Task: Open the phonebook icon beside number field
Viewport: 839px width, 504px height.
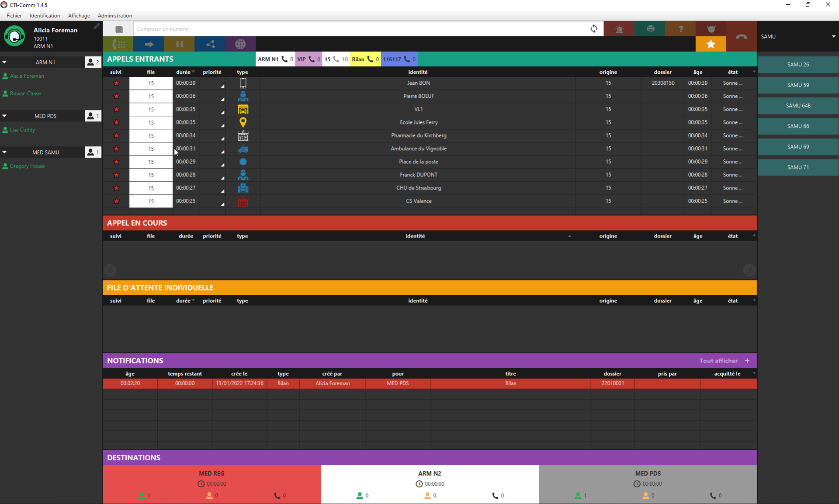Action: 119,29
